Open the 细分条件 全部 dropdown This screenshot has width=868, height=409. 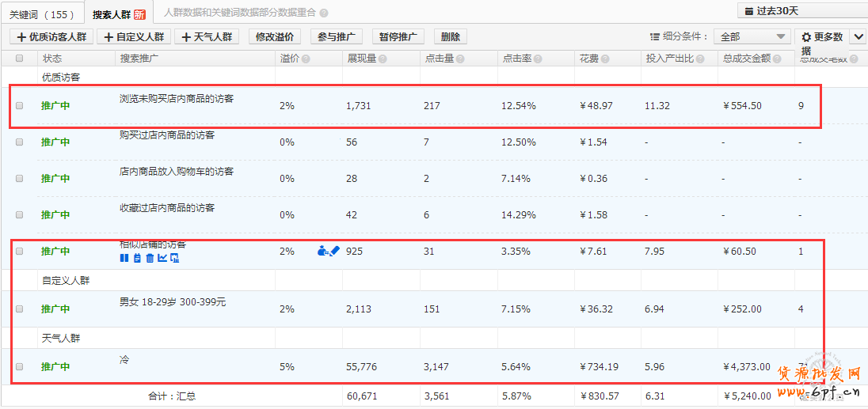[x=751, y=36]
